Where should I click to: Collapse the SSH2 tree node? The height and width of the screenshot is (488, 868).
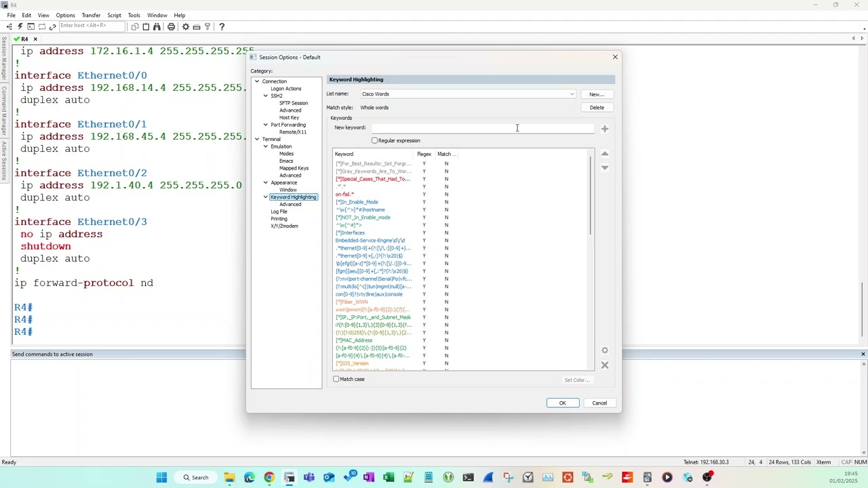click(x=266, y=96)
